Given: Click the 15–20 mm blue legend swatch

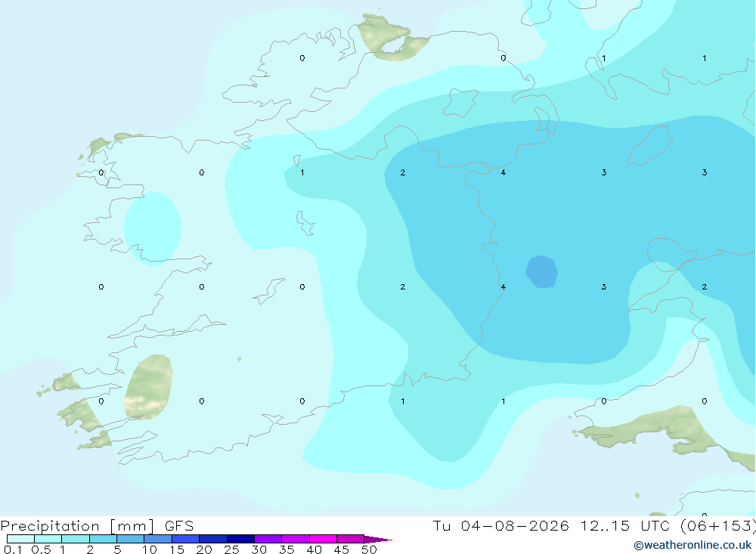Looking at the screenshot, I should point(185,539).
